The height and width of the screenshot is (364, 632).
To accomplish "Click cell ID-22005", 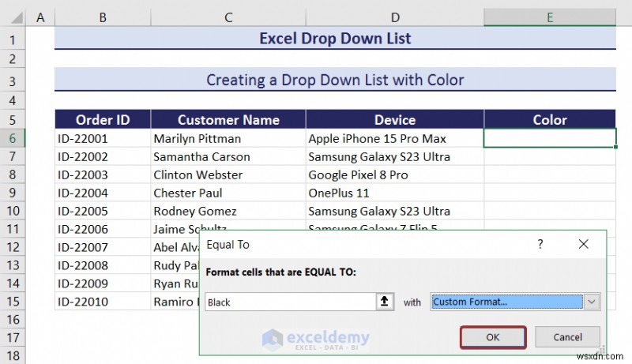I will 103,211.
